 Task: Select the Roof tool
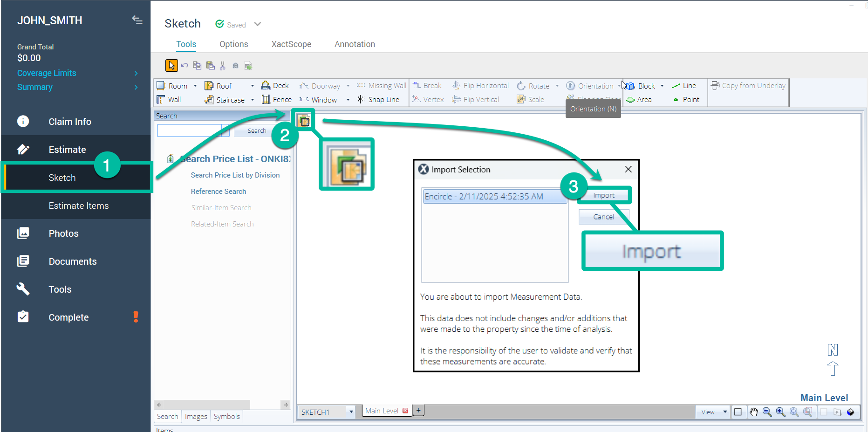tap(218, 86)
